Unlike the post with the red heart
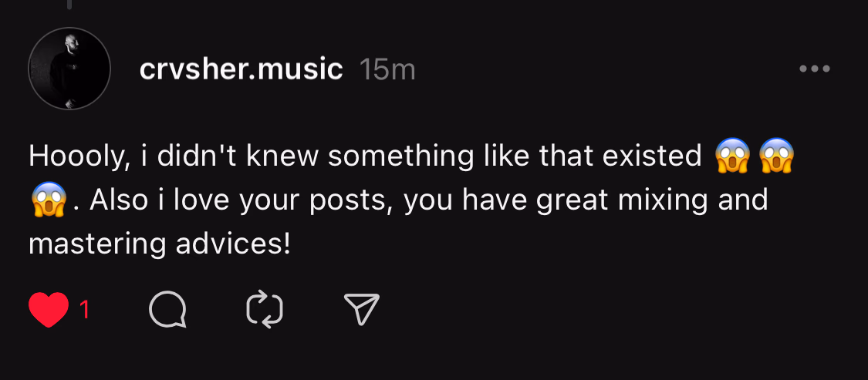The width and height of the screenshot is (868, 380). [49, 311]
